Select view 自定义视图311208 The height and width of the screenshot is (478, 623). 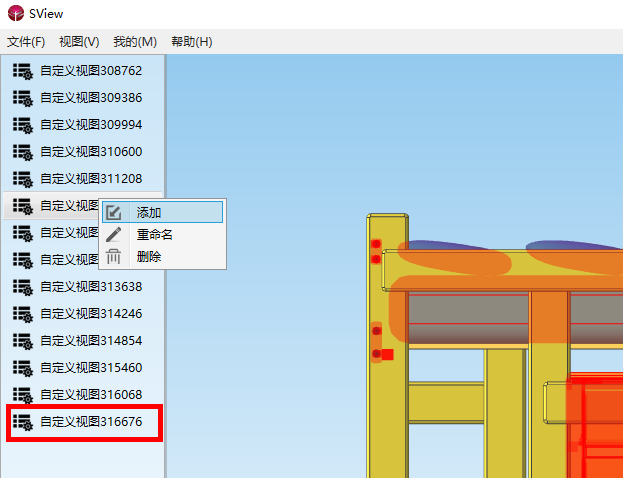[x=83, y=179]
